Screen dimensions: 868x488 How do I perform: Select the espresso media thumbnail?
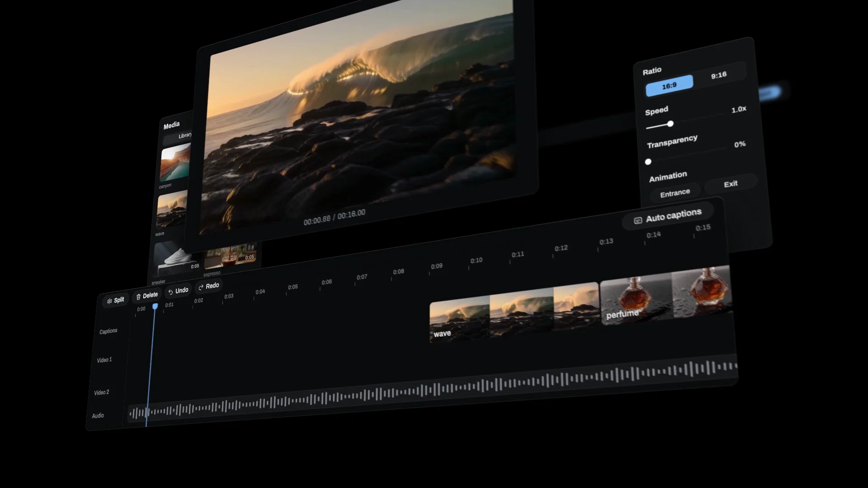tap(231, 256)
